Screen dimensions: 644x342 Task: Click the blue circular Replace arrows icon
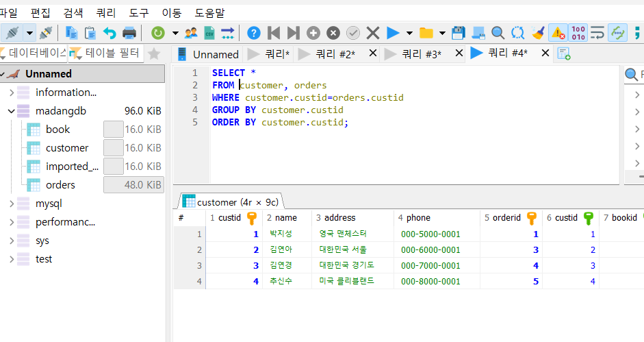tap(518, 33)
